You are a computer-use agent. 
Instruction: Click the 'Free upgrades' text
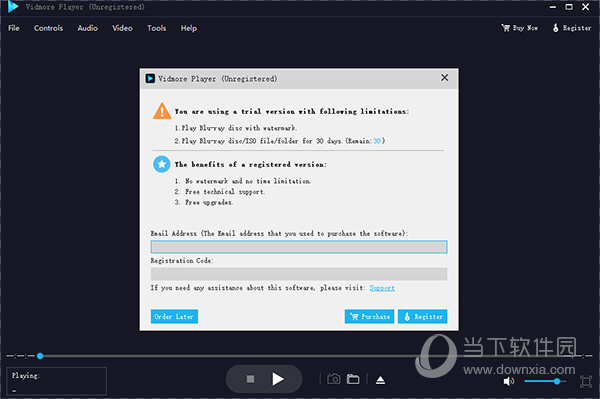(x=209, y=202)
